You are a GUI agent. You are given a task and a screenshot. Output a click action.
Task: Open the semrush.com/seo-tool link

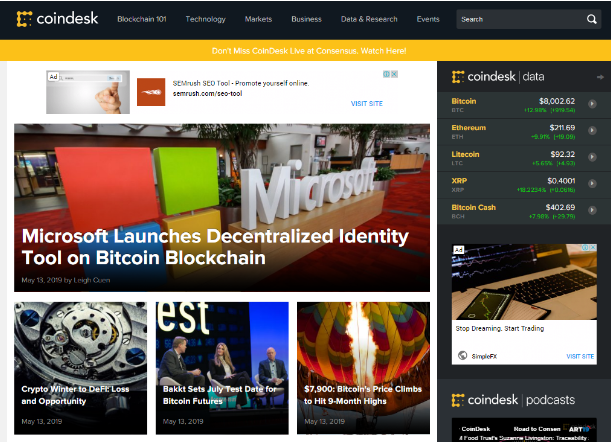(207, 94)
